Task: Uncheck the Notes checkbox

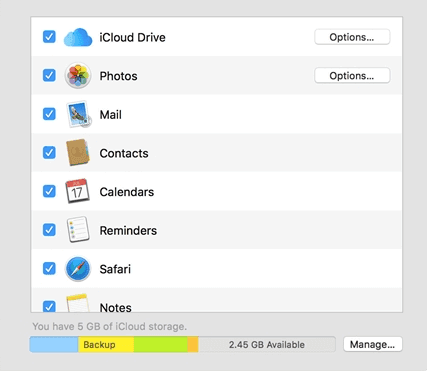Action: pos(49,306)
